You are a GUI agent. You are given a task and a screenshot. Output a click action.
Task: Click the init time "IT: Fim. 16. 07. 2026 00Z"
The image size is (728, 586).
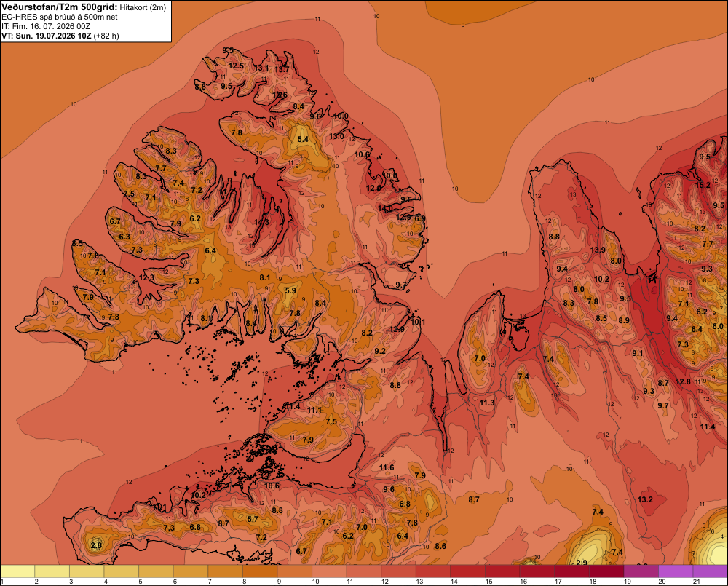point(46,26)
